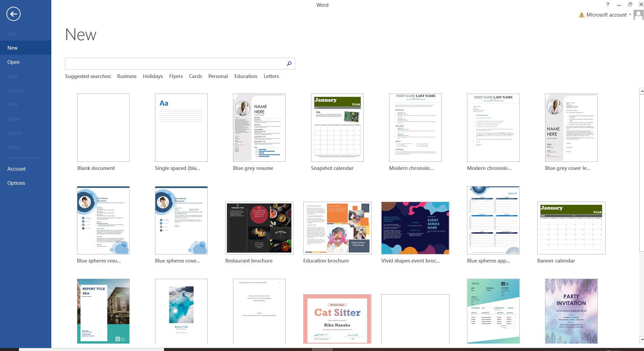Open Word Options
644x351 pixels.
pos(26,183)
